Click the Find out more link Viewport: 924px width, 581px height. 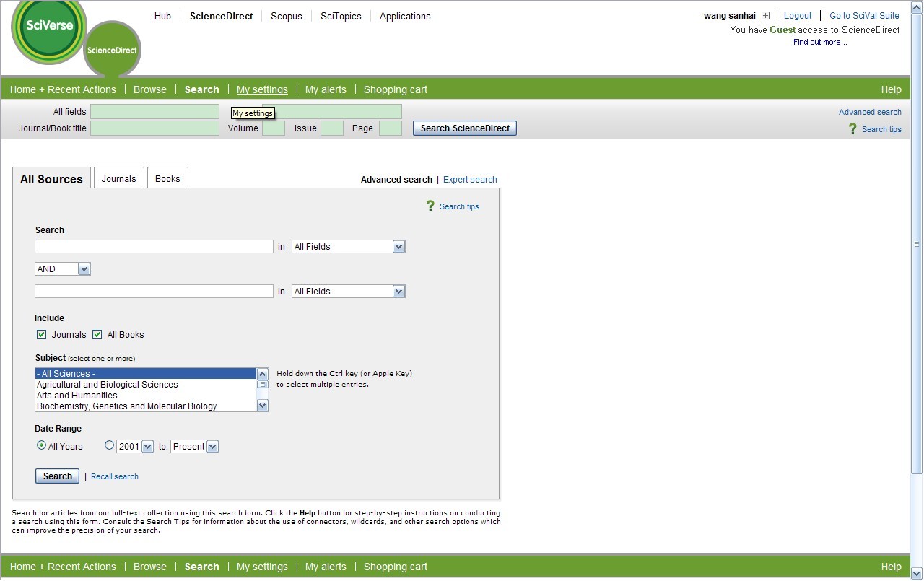(820, 42)
